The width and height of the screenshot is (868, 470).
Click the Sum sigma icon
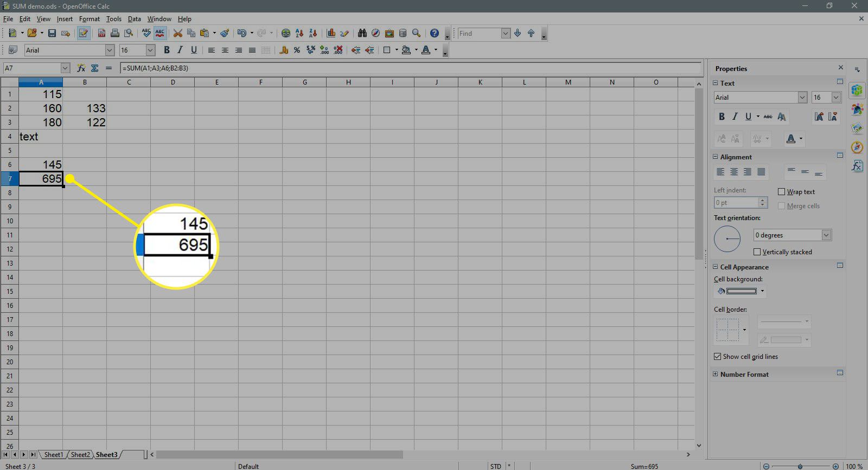pos(94,68)
